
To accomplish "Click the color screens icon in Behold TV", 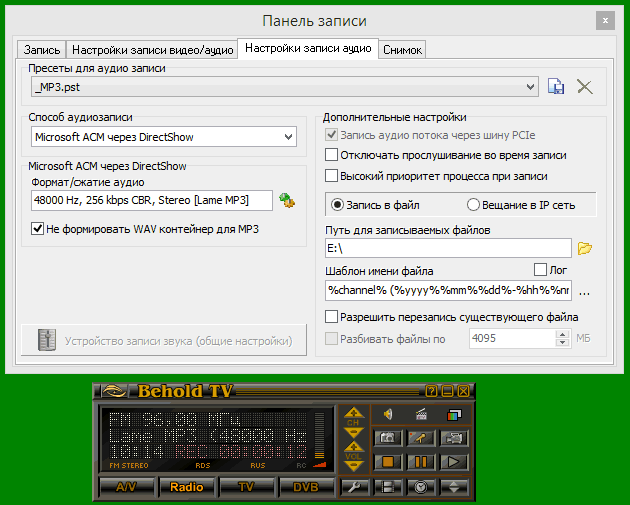I will click(454, 414).
